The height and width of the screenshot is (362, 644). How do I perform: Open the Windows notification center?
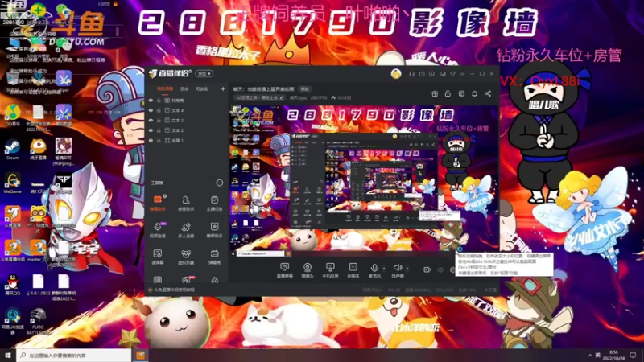[x=633, y=356]
